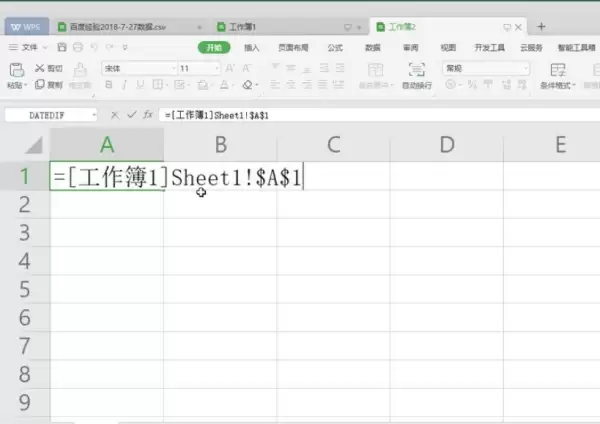
Task: Click the decrease decimal icon
Action: (522, 85)
